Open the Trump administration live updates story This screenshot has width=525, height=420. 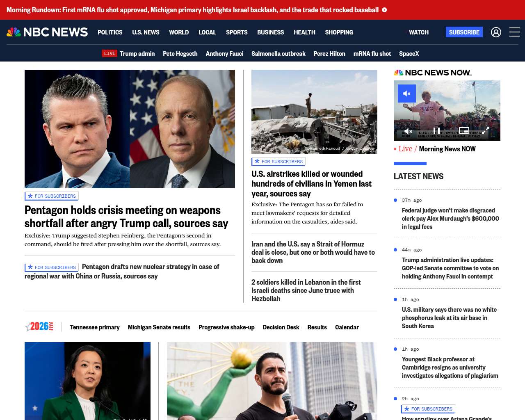[450, 268]
